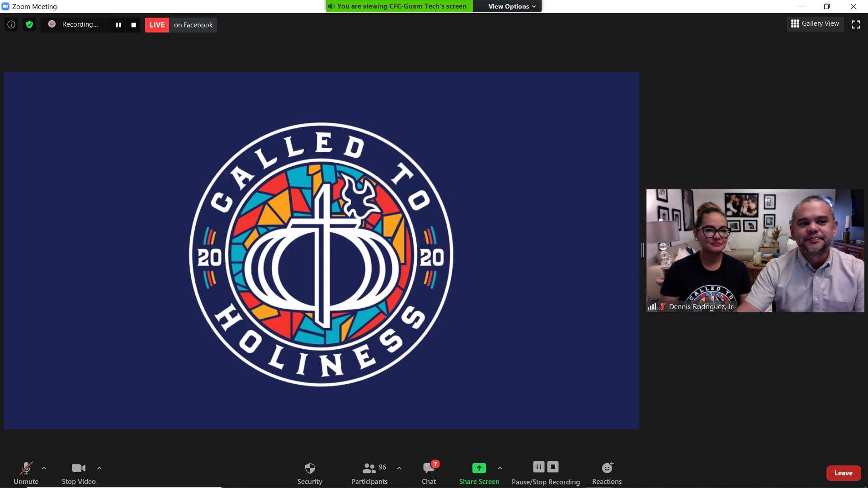Switch to Gallery View
The image size is (868, 488).
(815, 23)
